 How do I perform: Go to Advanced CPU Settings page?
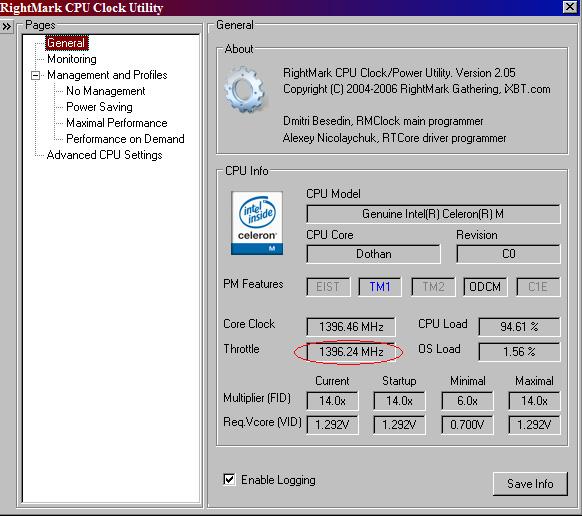(x=104, y=155)
